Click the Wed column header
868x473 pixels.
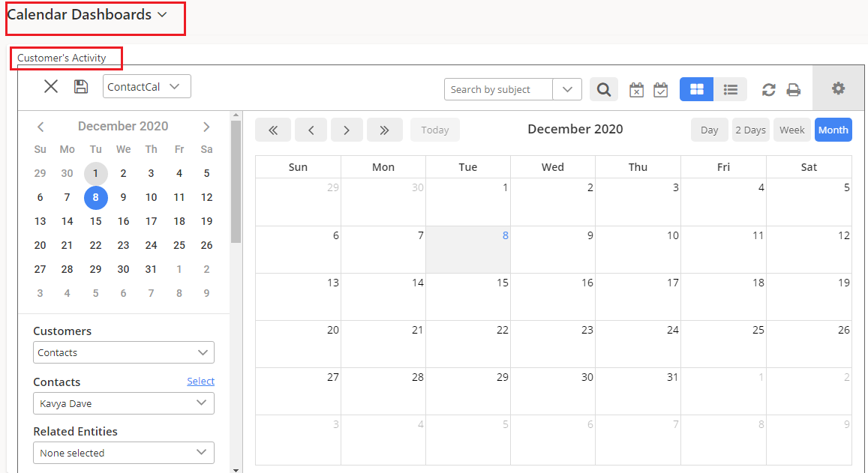pos(552,167)
